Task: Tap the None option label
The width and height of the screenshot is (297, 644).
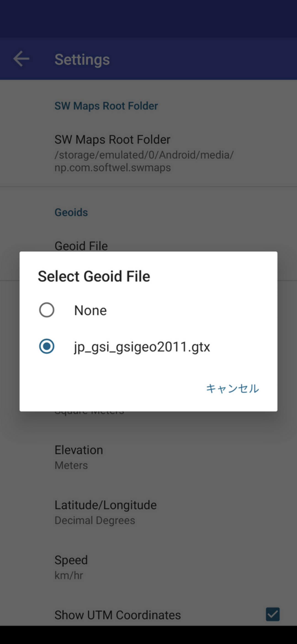Action: (90, 311)
